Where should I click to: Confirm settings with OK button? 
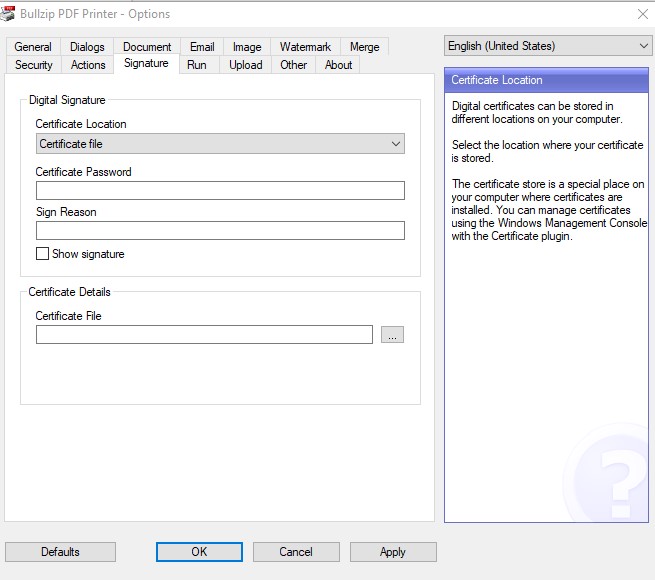(x=199, y=552)
